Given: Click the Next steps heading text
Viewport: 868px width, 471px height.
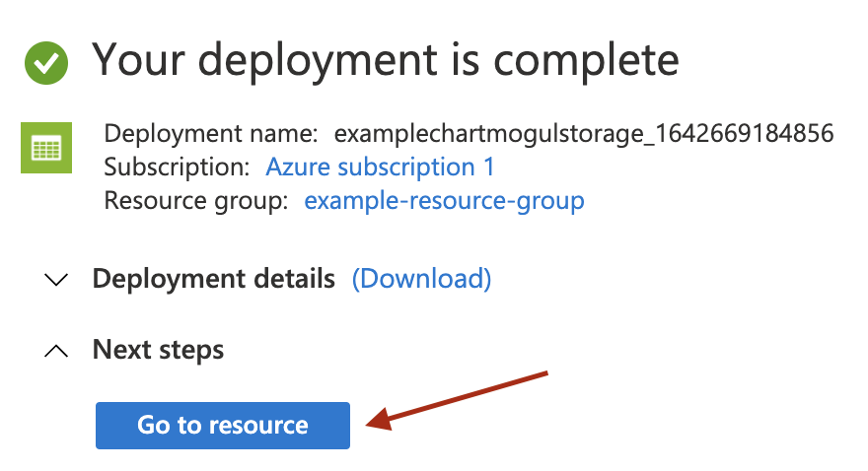Looking at the screenshot, I should point(159,350).
